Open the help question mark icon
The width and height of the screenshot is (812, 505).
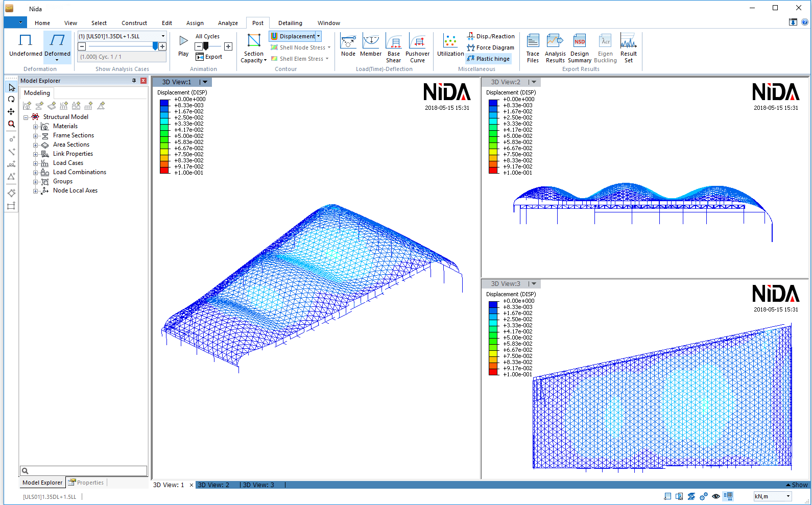point(805,22)
